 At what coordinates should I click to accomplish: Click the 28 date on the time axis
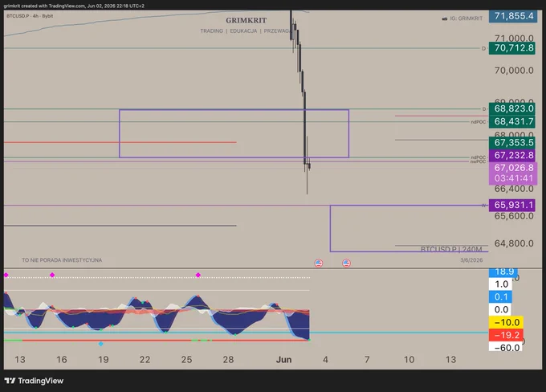click(x=228, y=360)
